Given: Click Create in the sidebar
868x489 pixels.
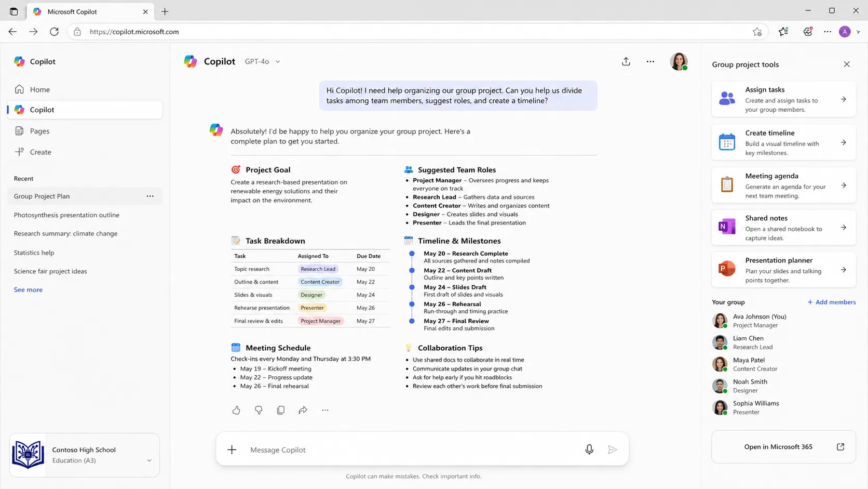Looking at the screenshot, I should (x=85, y=152).
